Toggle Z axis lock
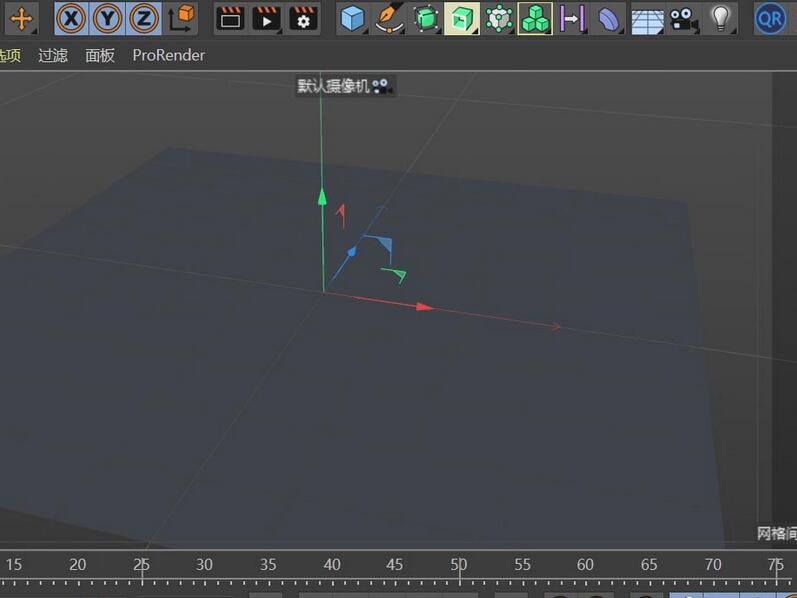The width and height of the screenshot is (797, 598). [x=144, y=18]
